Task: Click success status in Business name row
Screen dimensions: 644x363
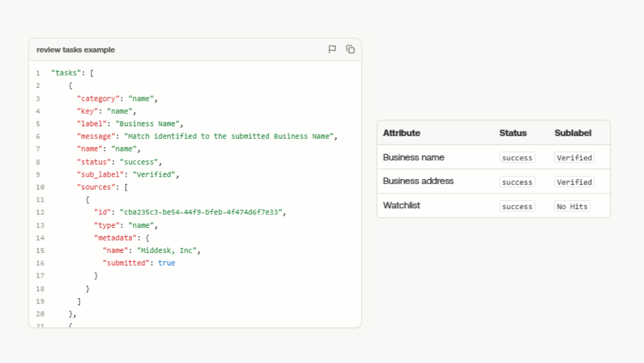Action: [x=517, y=157]
